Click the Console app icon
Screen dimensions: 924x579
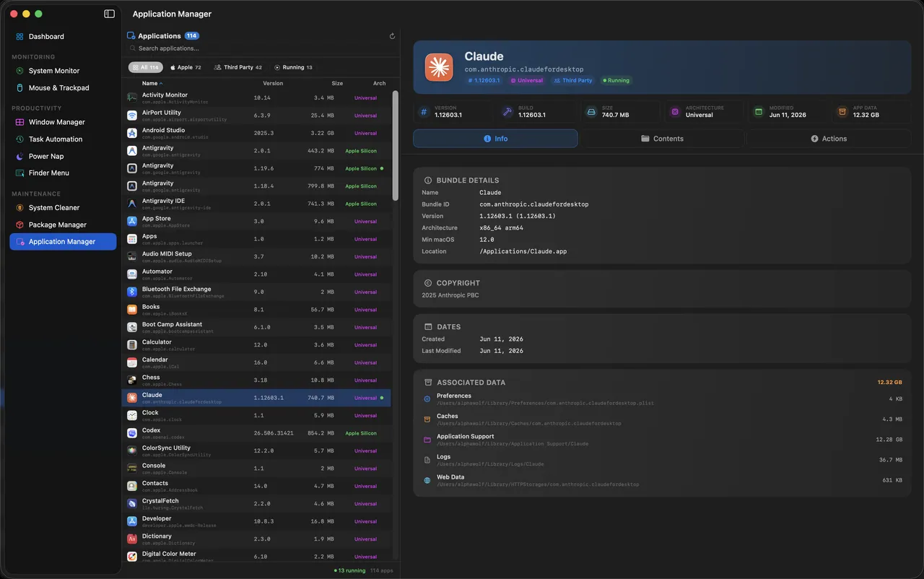click(132, 469)
